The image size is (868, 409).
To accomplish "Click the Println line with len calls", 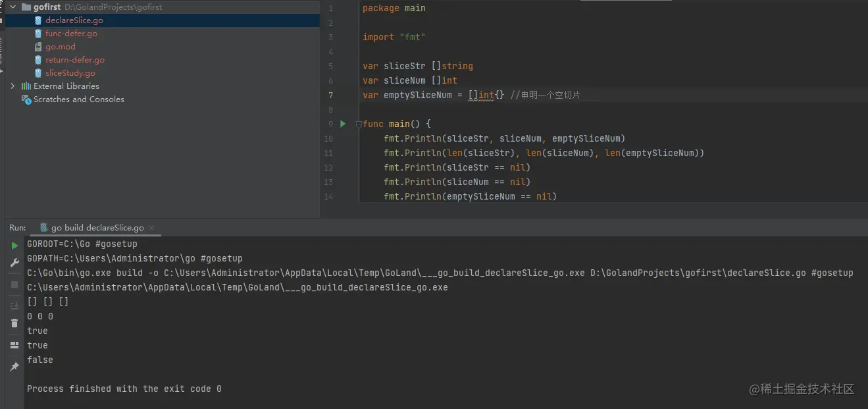I will (544, 153).
